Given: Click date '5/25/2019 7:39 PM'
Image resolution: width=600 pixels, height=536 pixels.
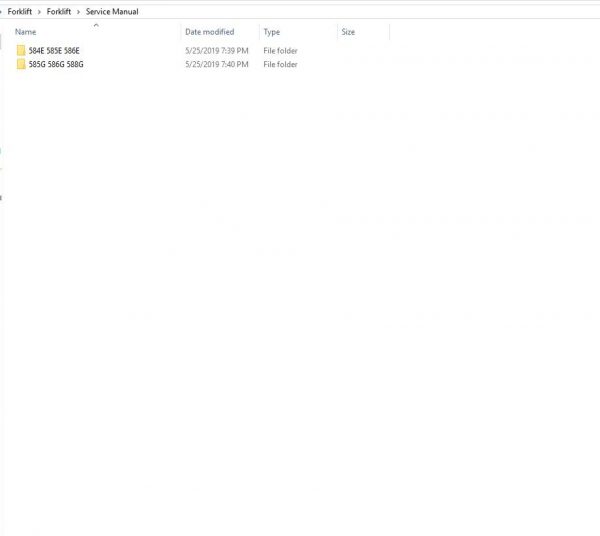Looking at the screenshot, I should 217,51.
